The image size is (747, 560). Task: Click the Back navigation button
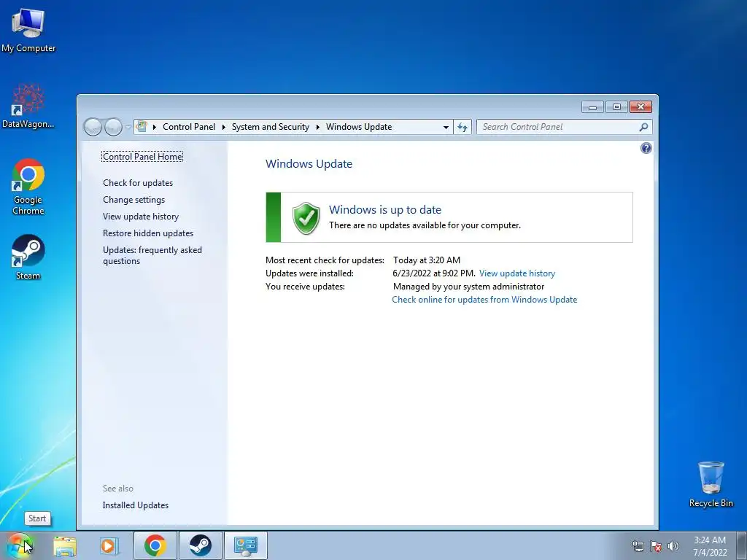(93, 127)
